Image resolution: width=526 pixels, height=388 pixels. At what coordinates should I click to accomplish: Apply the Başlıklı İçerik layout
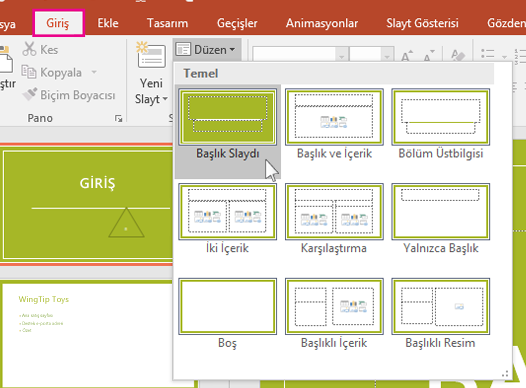coord(334,314)
